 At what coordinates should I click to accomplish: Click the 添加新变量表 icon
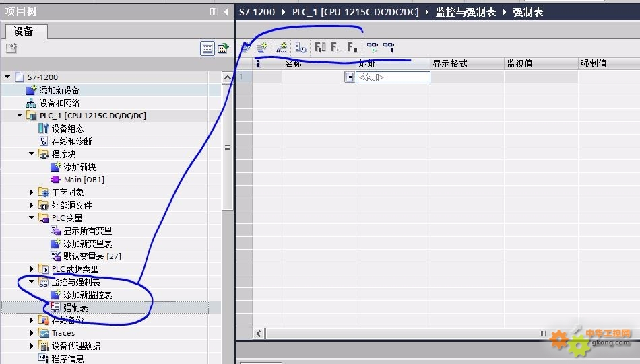point(55,244)
